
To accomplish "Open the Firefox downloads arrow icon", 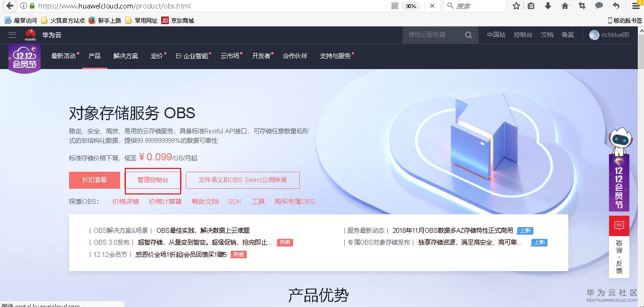I will [548, 6].
